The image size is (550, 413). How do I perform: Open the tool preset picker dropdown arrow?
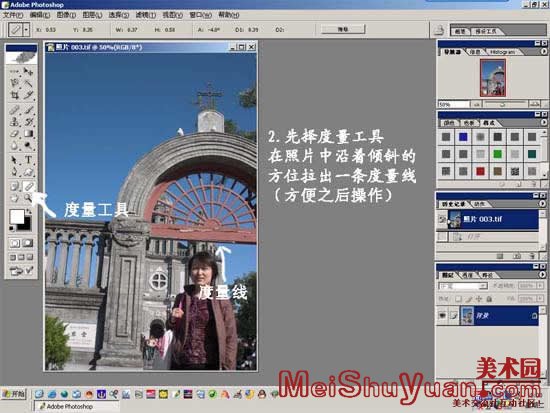(x=26, y=30)
